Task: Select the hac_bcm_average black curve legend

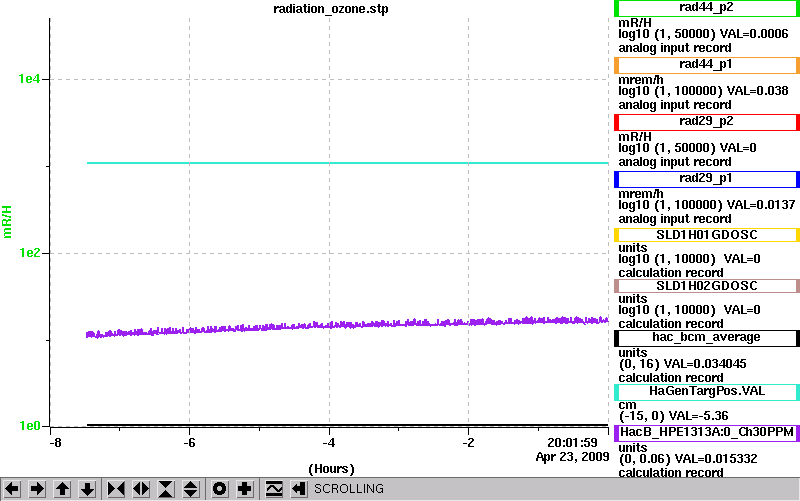Action: pyautogui.click(x=707, y=338)
